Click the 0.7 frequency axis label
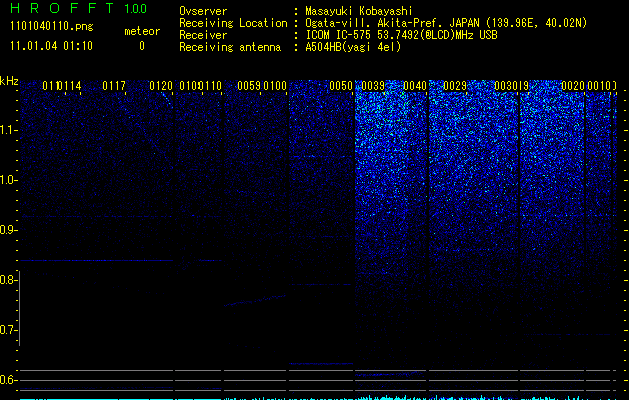Viewport: 629px width, 400px height. point(7,330)
